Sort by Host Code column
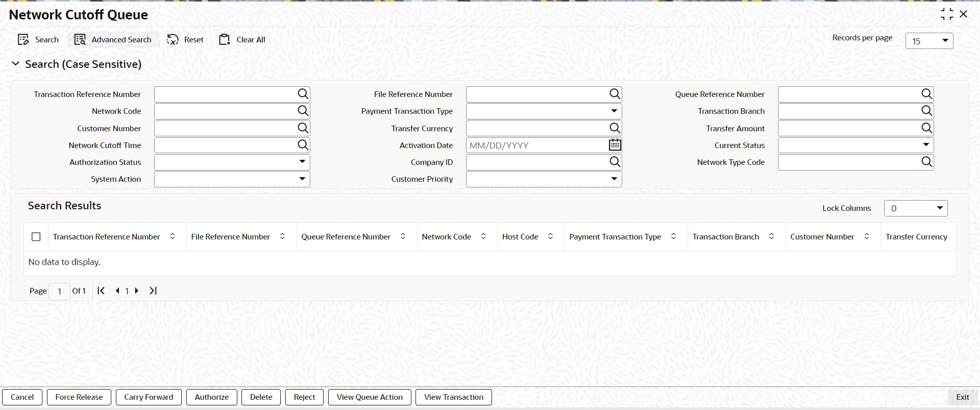Viewport: 980px width, 410px height. (550, 236)
